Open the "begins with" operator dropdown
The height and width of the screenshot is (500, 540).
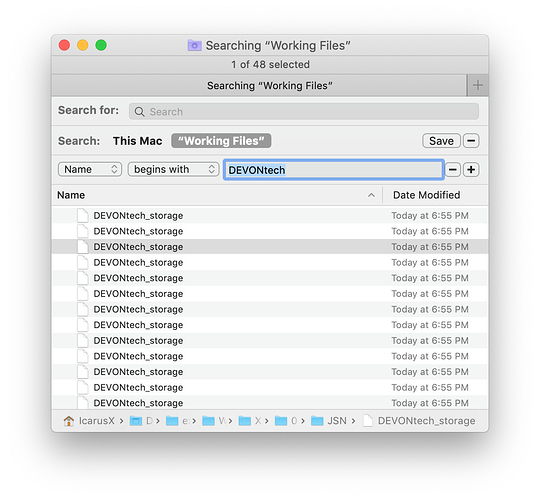(173, 169)
